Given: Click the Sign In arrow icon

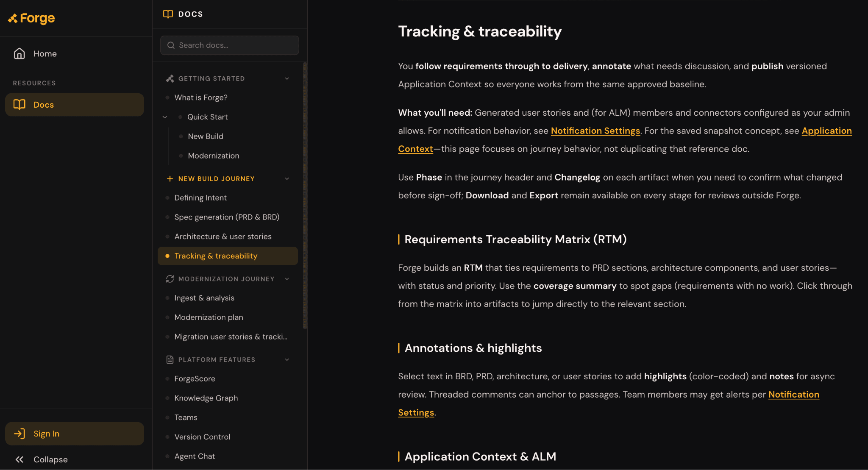Looking at the screenshot, I should pos(19,433).
